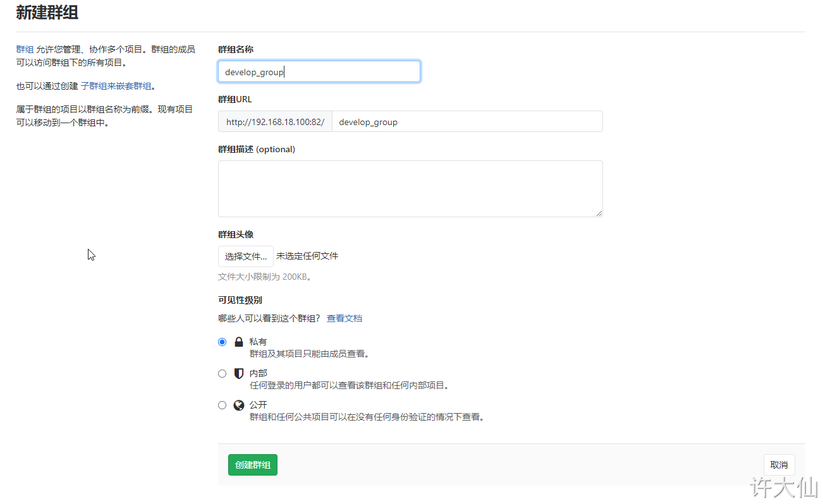Click the globe icon beside 公开
Image resolution: width=823 pixels, height=504 pixels.
click(x=239, y=405)
